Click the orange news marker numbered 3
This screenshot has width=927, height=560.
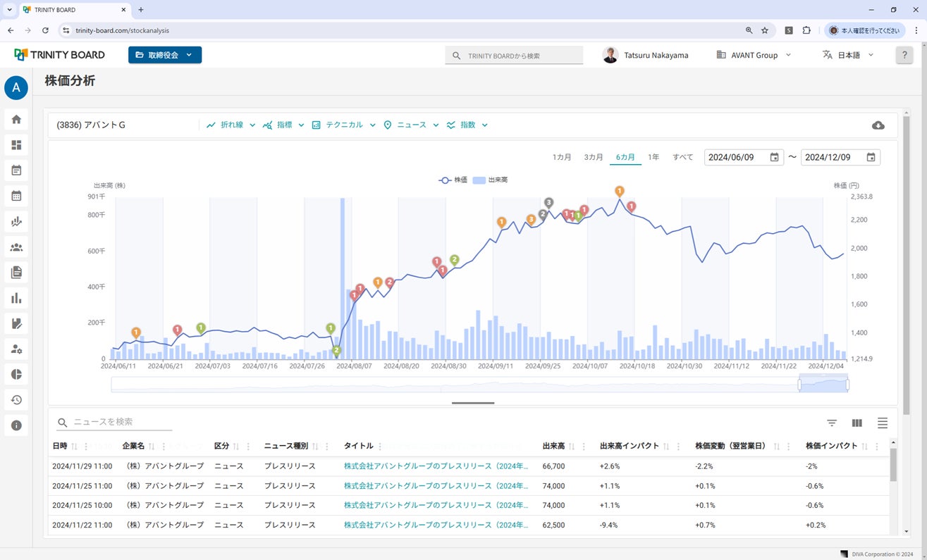click(x=531, y=220)
